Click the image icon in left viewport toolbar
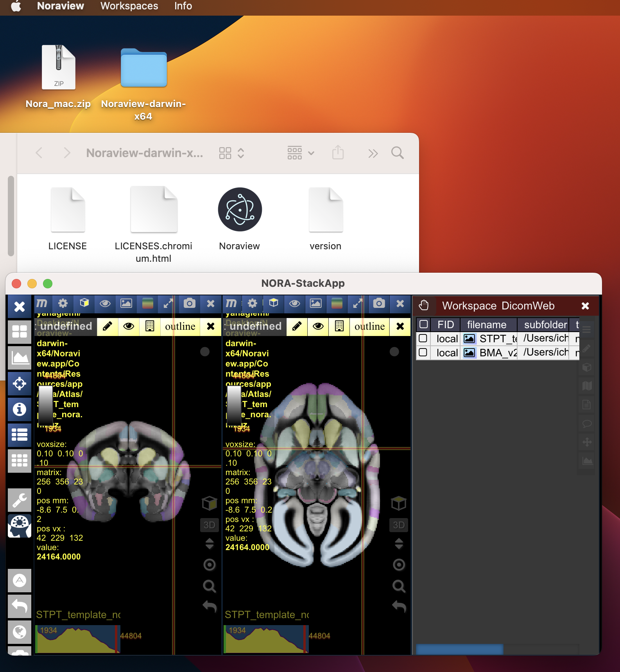This screenshot has width=620, height=672. point(126,304)
